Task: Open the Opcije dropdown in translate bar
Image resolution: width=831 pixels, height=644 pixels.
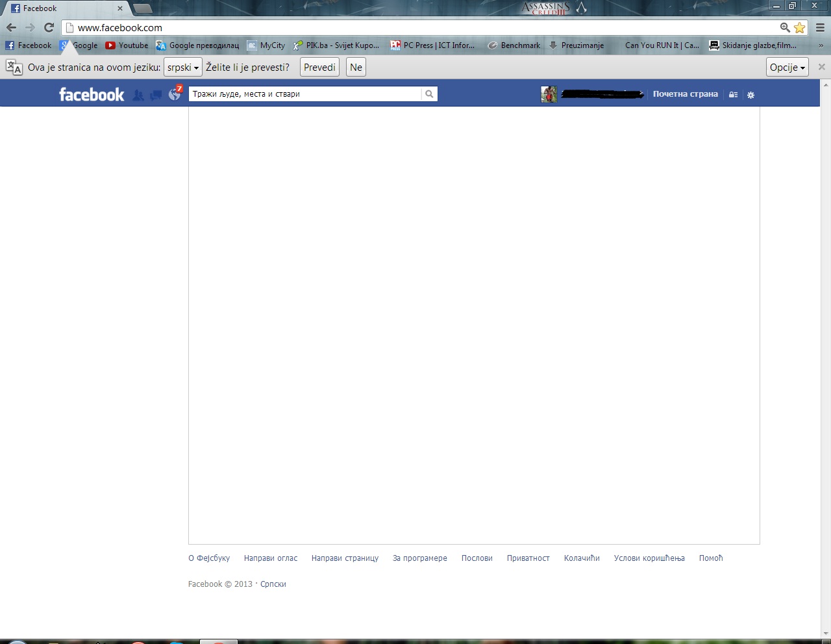Action: [x=788, y=68]
